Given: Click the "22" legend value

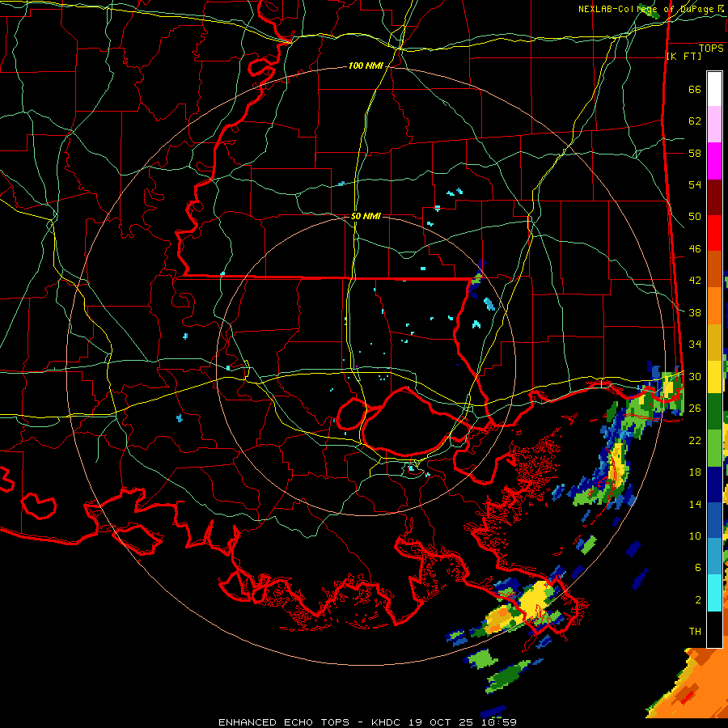Looking at the screenshot, I should tap(695, 440).
